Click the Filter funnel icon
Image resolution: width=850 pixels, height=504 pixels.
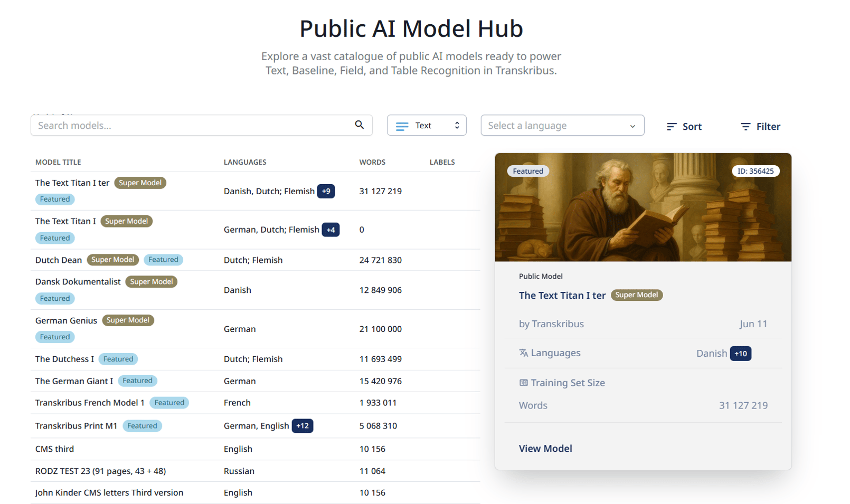tap(746, 126)
